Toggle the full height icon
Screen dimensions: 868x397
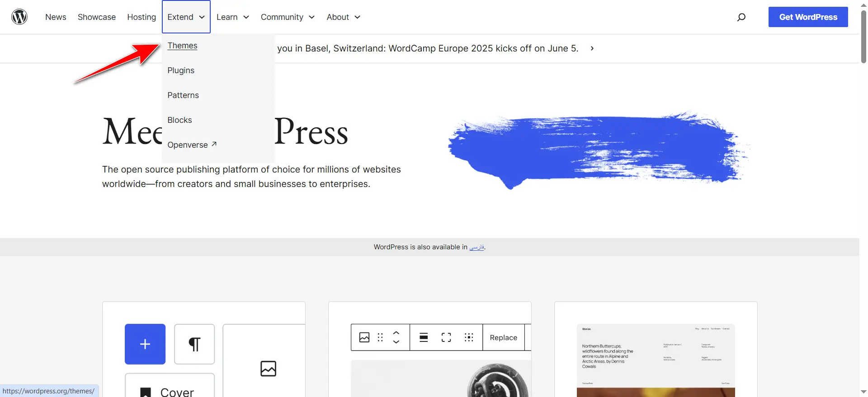[x=446, y=337]
